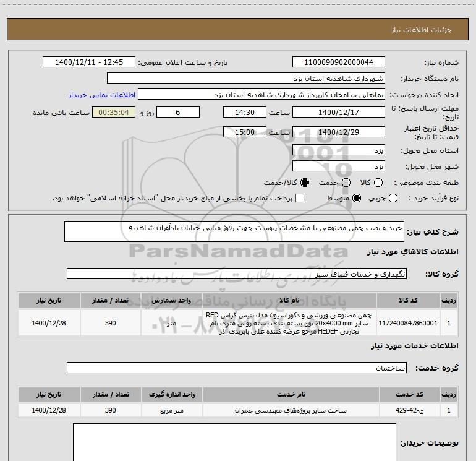Click the remaining days field showing 6

coord(178,112)
